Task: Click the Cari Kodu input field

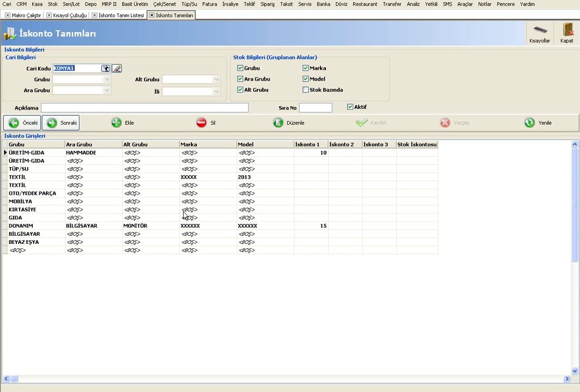Action: [77, 69]
